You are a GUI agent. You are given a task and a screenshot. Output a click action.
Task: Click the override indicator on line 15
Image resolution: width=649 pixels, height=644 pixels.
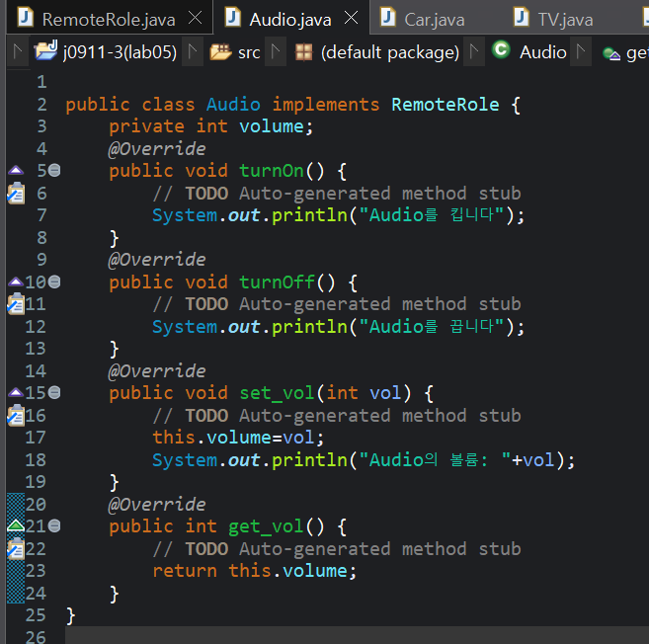pyautogui.click(x=16, y=392)
